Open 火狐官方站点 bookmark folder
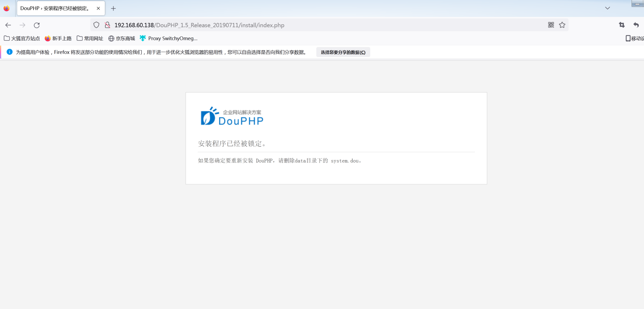 pyautogui.click(x=22, y=38)
